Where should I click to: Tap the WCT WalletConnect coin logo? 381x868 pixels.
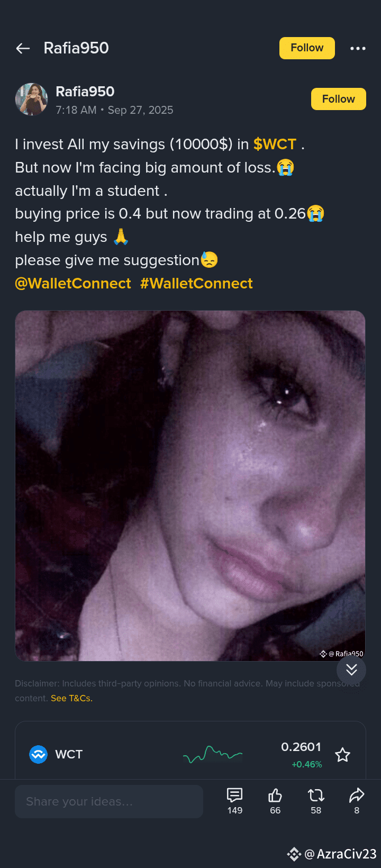tap(38, 754)
